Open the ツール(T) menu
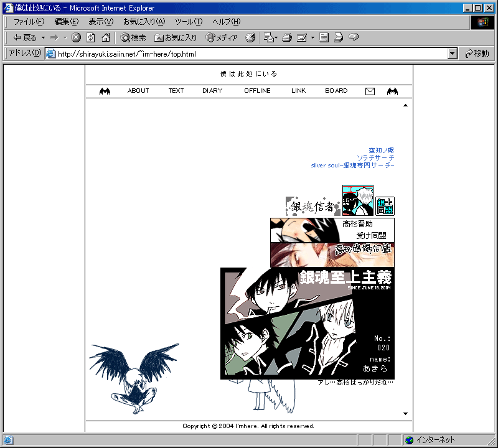 point(189,22)
